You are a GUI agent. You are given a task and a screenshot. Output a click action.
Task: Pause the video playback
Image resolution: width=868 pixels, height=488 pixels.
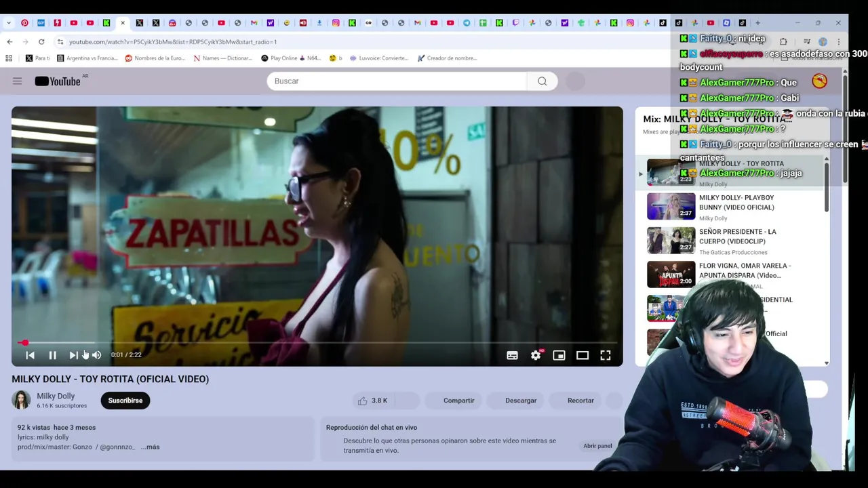(52, 355)
